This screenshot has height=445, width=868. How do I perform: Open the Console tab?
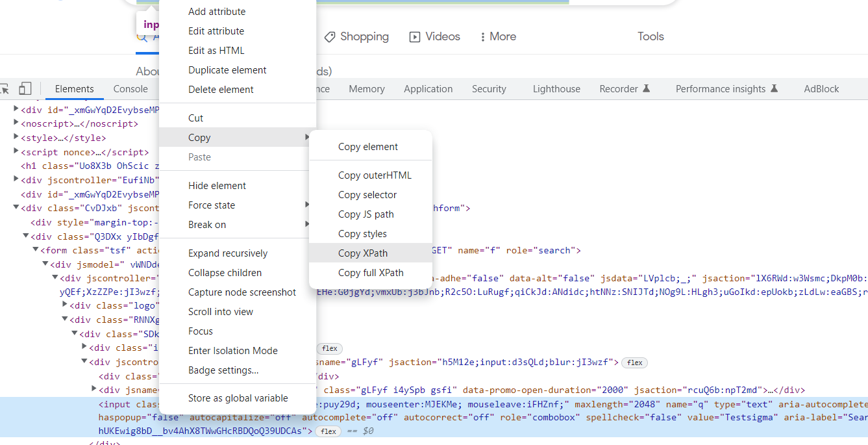130,89
